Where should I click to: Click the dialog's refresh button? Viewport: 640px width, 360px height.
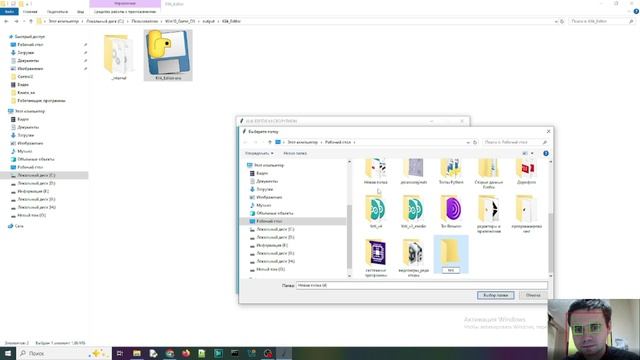[x=475, y=142]
